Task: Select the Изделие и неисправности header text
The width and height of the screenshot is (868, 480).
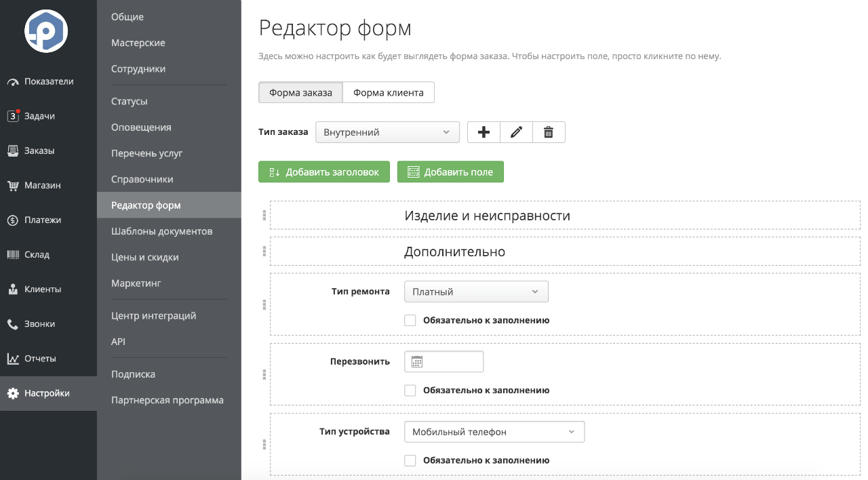Action: 488,216
